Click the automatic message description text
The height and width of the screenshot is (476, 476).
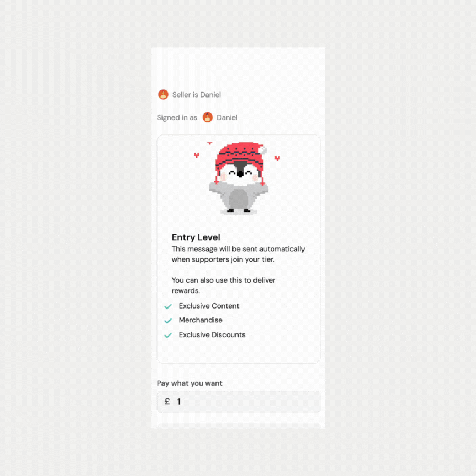click(239, 254)
